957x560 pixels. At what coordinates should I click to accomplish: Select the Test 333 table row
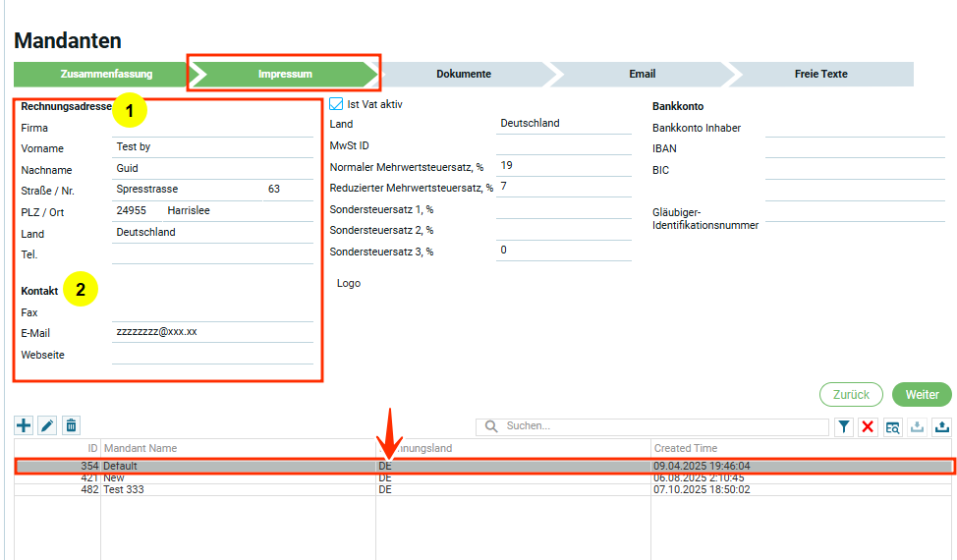pyautogui.click(x=236, y=489)
